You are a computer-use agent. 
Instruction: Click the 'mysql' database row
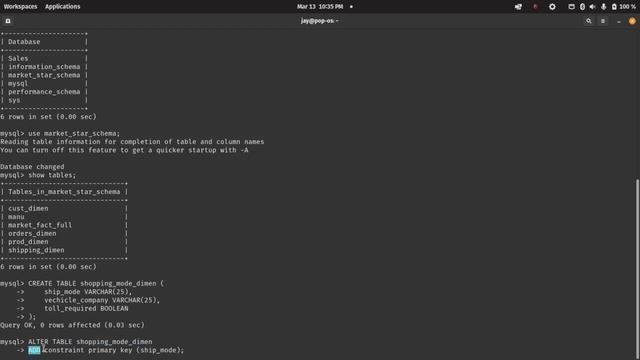18,84
